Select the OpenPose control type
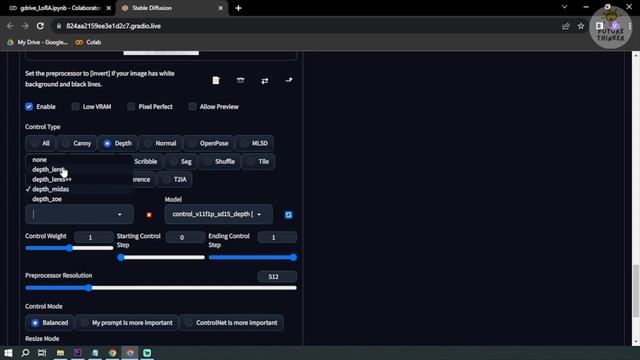This screenshot has width=640, height=360. (209, 143)
